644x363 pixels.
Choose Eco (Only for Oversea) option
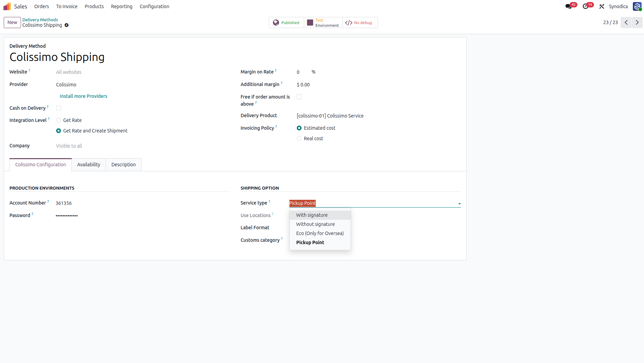click(320, 233)
